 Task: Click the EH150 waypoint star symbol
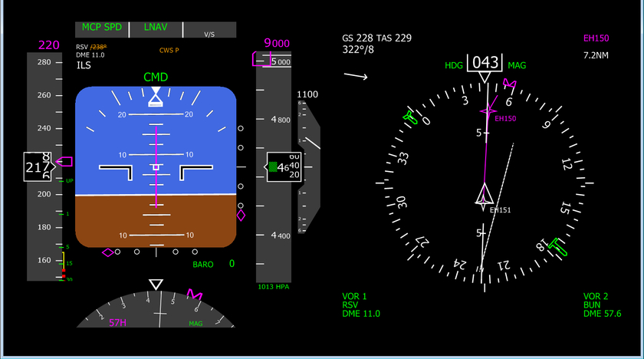(488, 111)
